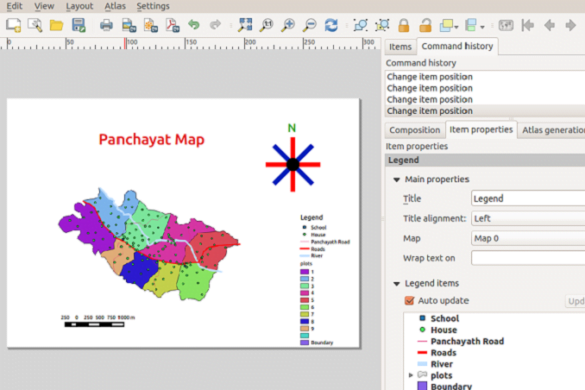This screenshot has height=390, width=585.
Task: Click the Ungroup items icon
Action: click(382, 25)
